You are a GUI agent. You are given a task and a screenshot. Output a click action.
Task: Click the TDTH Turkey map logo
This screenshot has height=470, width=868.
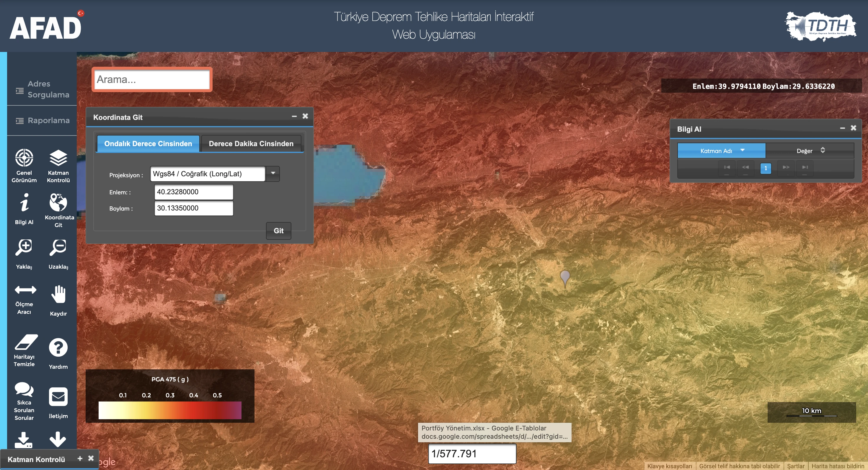tap(821, 26)
